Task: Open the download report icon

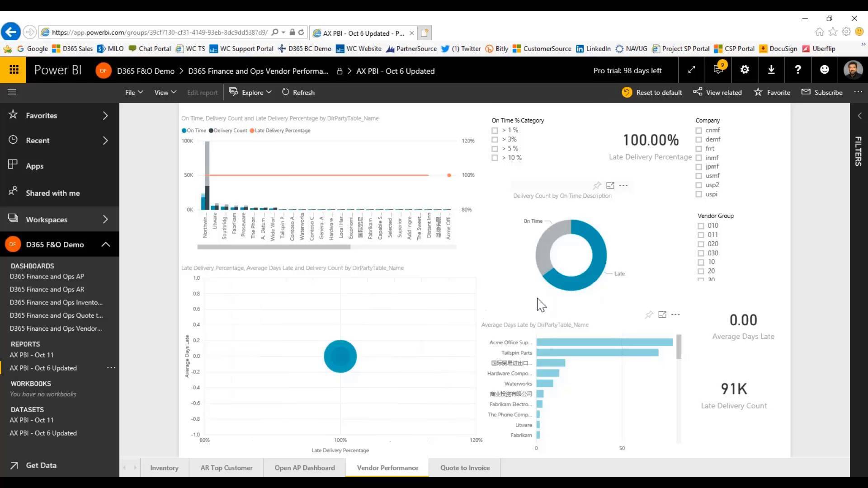Action: (x=771, y=70)
